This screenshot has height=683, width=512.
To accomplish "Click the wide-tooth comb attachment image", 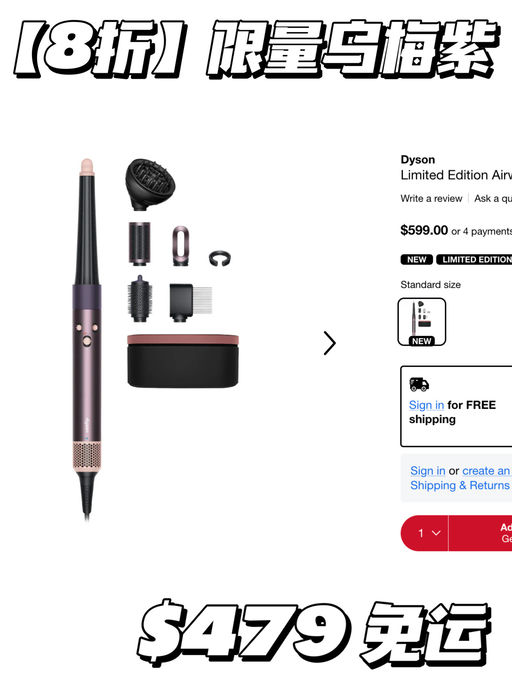I will [190, 302].
